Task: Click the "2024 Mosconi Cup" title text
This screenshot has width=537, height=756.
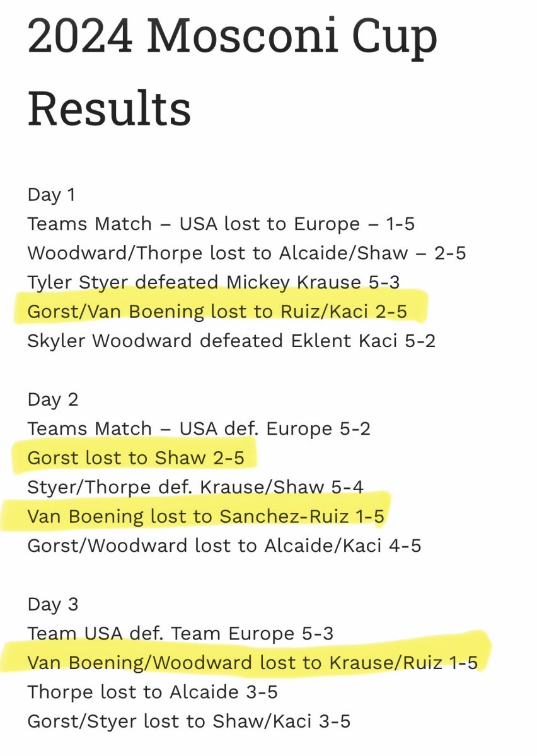Action: coord(232,39)
